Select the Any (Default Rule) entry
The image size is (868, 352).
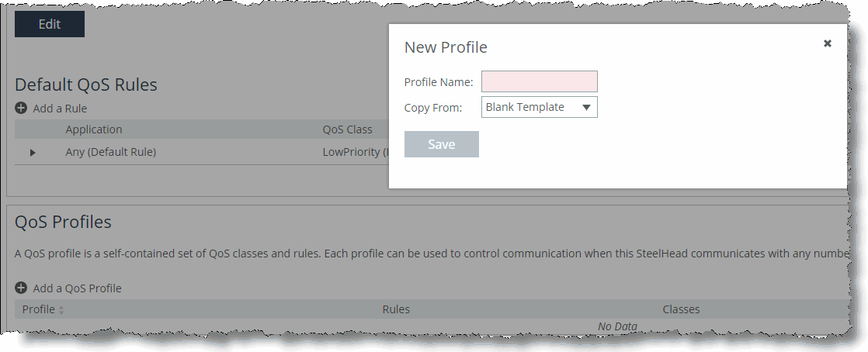click(x=111, y=152)
